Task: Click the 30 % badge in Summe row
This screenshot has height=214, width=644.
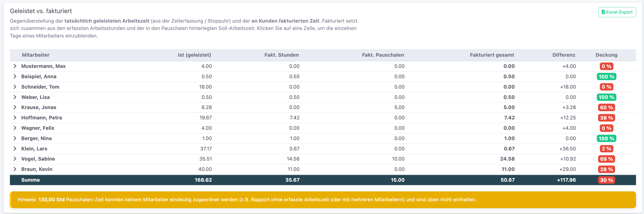Action: pyautogui.click(x=606, y=180)
